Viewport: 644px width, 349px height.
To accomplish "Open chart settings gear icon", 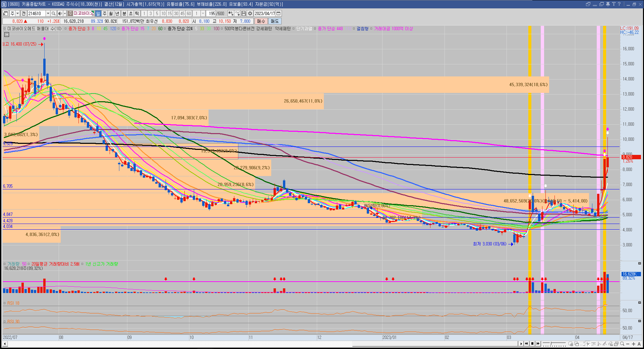I will coord(250,13).
